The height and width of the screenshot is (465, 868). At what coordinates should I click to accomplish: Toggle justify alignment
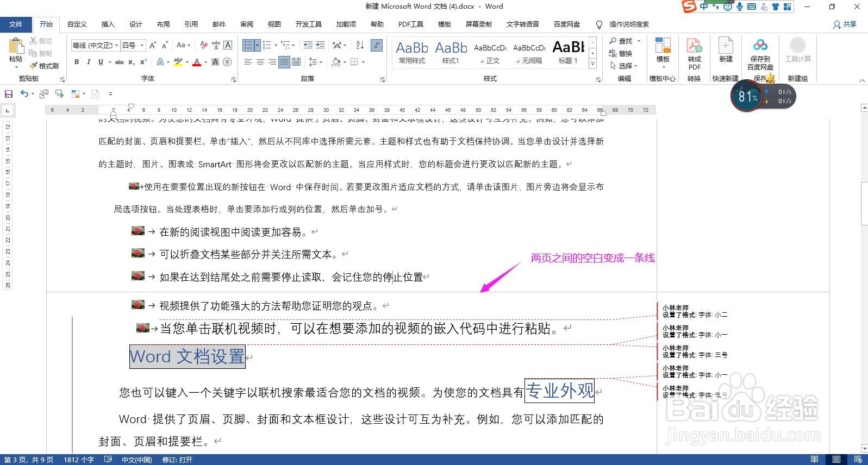click(284, 62)
